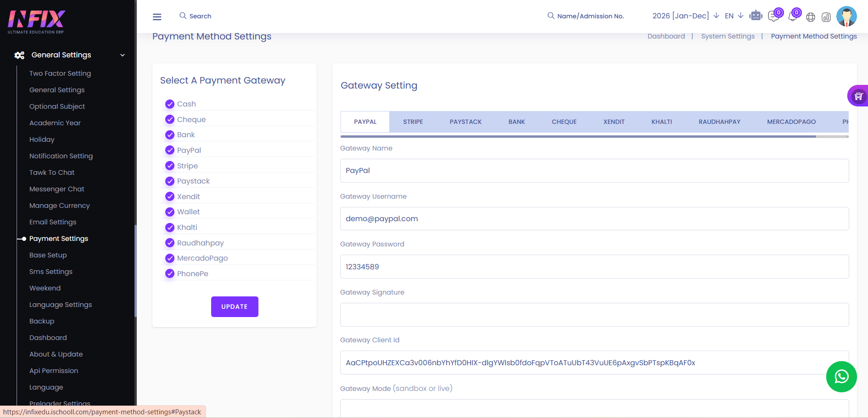Open Api Permission in sidebar
This screenshot has height=418, width=868.
click(54, 371)
